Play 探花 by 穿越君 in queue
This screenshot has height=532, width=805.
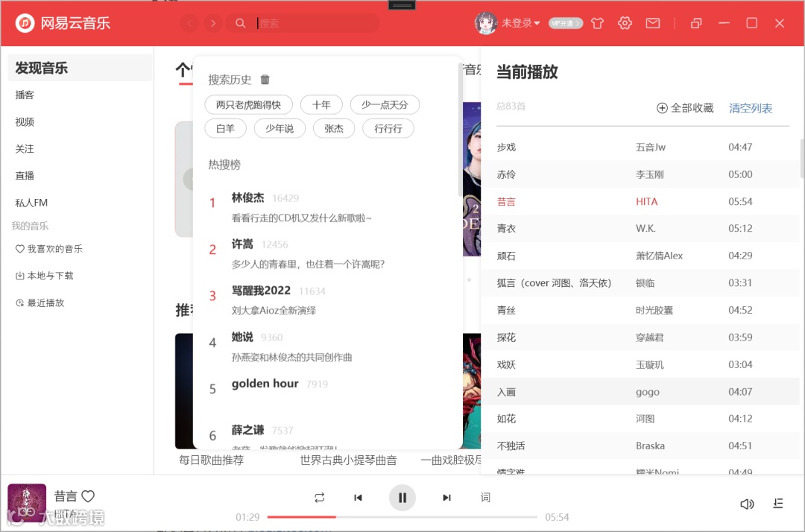[x=640, y=337]
